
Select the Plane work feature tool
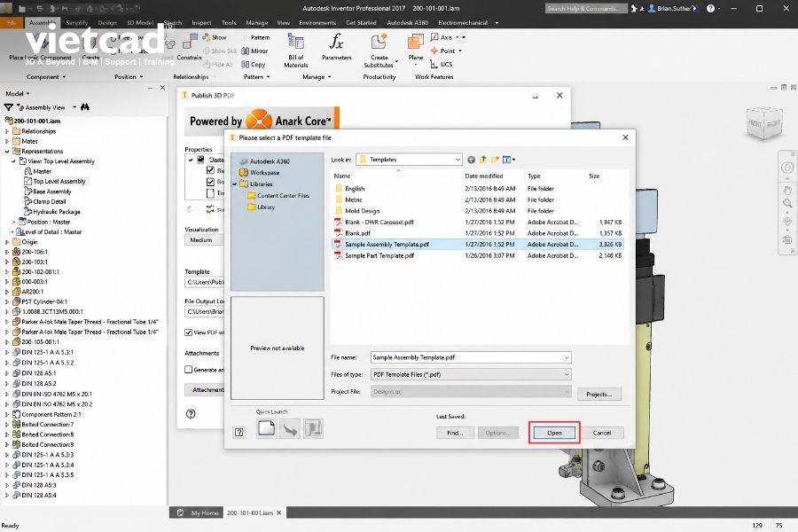coord(415,47)
